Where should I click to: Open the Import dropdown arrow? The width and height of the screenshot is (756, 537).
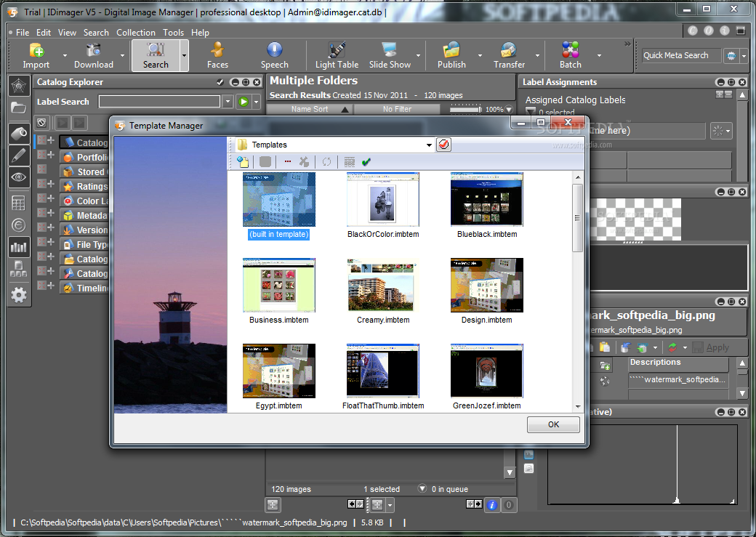click(x=65, y=55)
